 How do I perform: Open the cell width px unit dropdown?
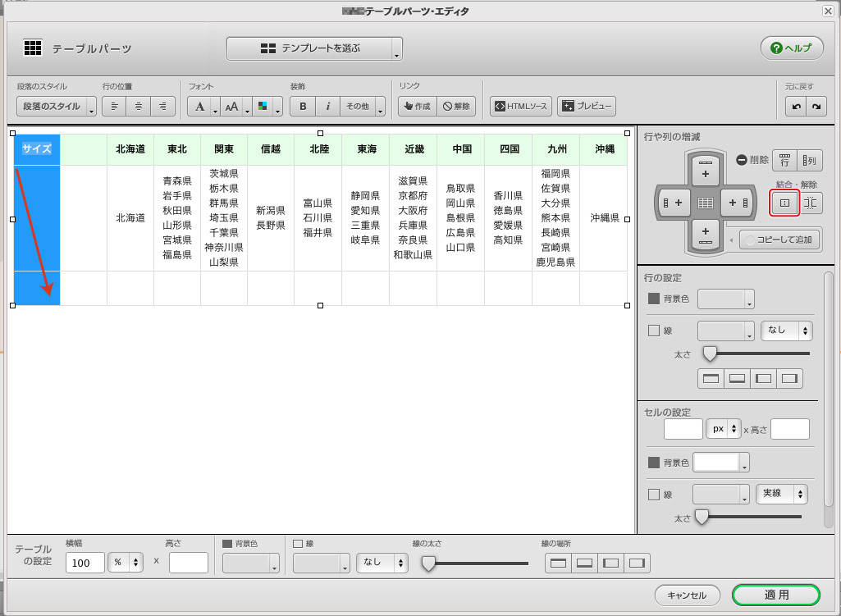(x=724, y=429)
